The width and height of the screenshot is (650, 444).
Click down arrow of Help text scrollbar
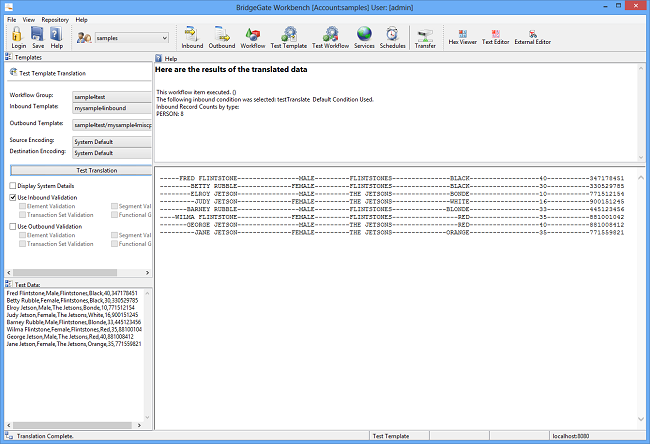[641, 157]
